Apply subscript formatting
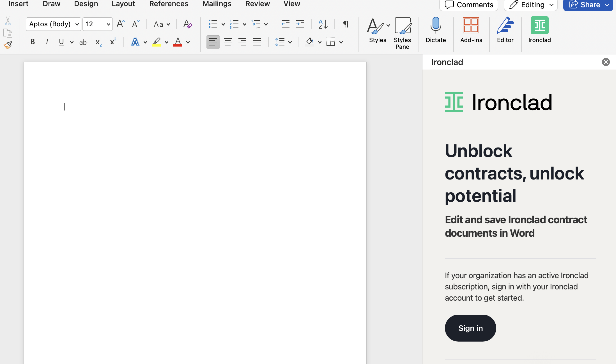Image resolution: width=616 pixels, height=364 pixels. coord(98,42)
